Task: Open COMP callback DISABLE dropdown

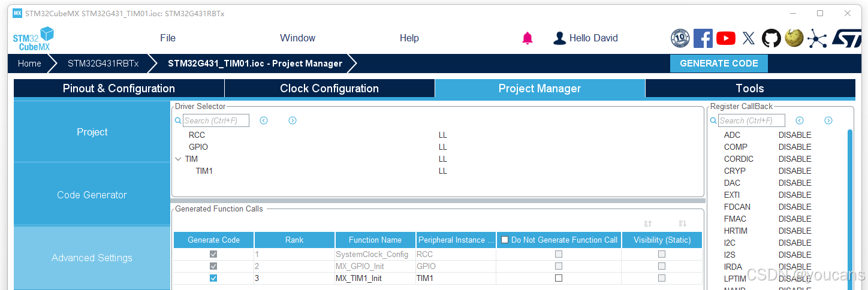Action: pyautogui.click(x=795, y=147)
